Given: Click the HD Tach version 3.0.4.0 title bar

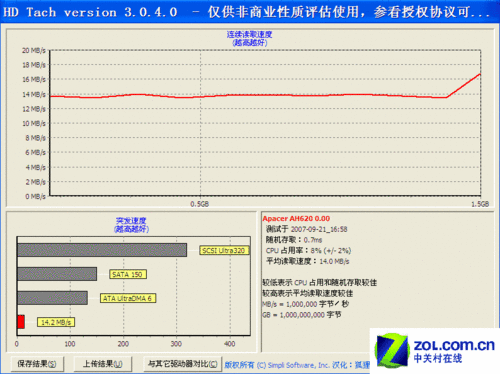Looking at the screenshot, I should coord(250,12).
